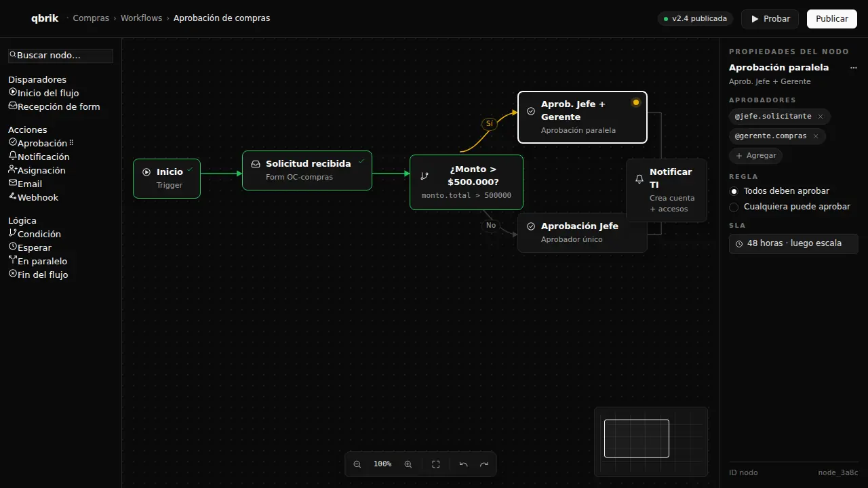
Task: Click the canvas minimap
Action: (651, 441)
